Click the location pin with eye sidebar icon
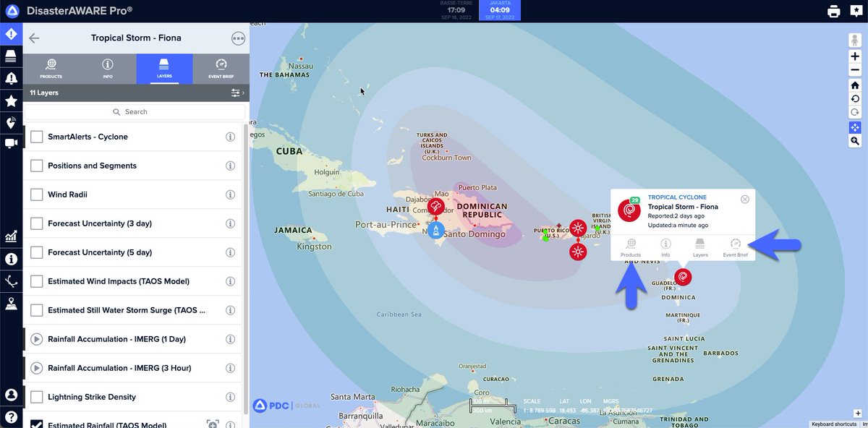This screenshot has width=868, height=428. [x=11, y=122]
